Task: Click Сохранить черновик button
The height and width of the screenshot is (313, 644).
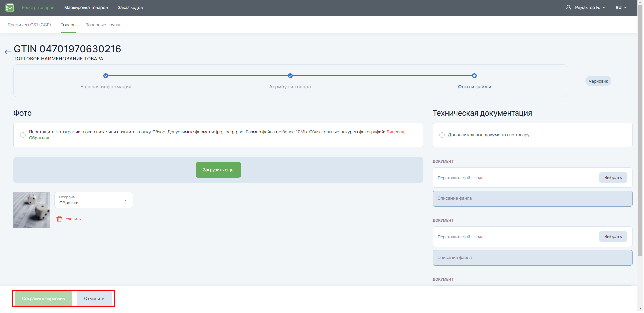Action: (43, 299)
